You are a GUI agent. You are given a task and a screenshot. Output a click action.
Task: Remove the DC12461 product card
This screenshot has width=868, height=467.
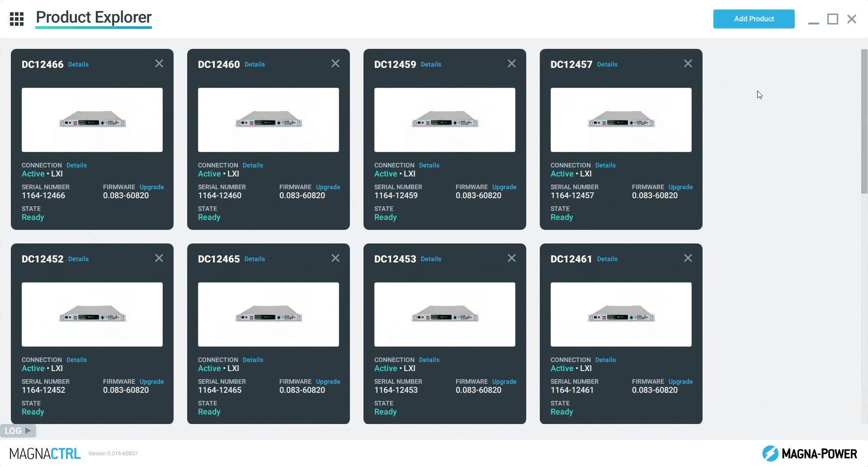[688, 258]
